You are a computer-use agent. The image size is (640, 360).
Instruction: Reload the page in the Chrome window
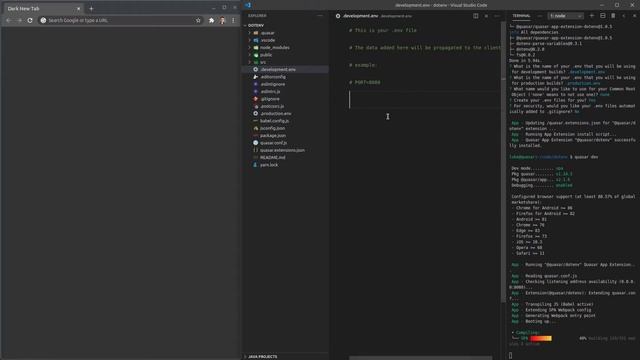click(30, 20)
